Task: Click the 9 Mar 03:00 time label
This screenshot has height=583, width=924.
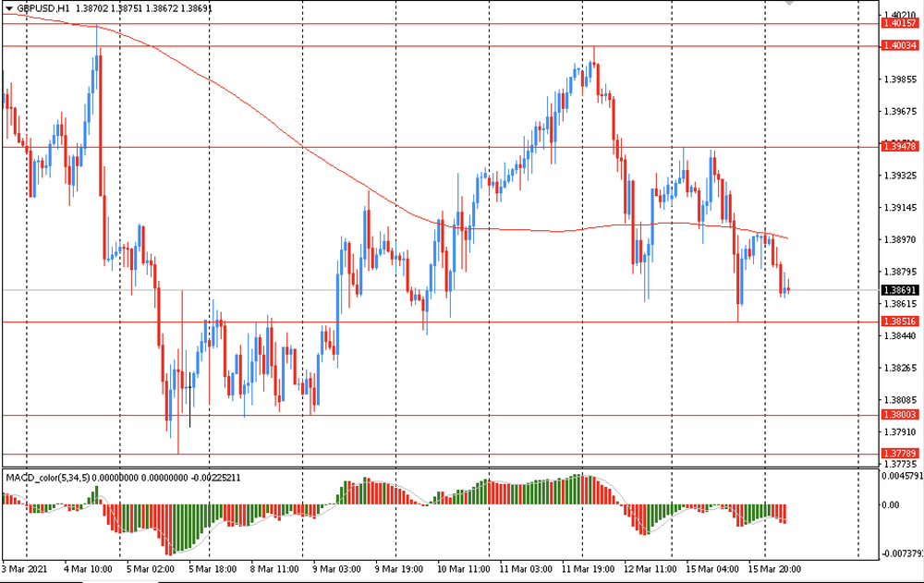Action: (337, 569)
